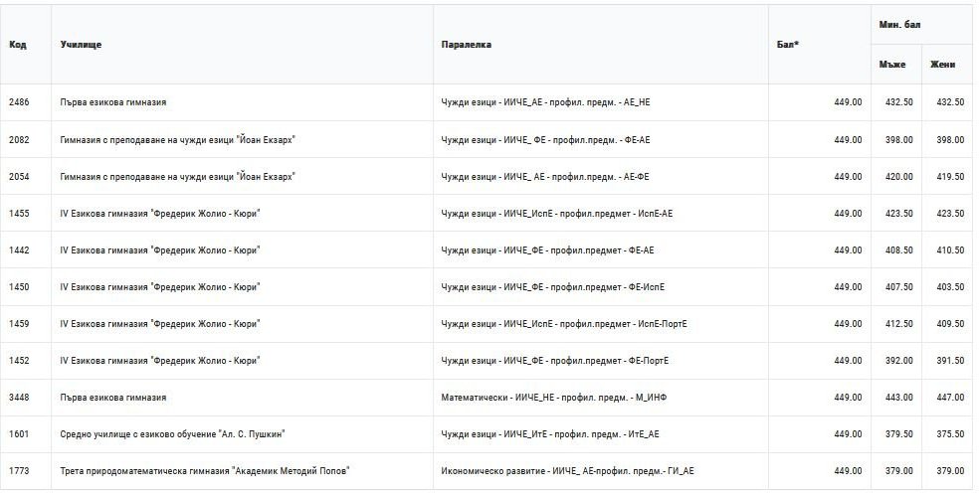The height and width of the screenshot is (495, 980).
Task: Click school "Ал. С. Пушкин" name
Action: [x=172, y=434]
